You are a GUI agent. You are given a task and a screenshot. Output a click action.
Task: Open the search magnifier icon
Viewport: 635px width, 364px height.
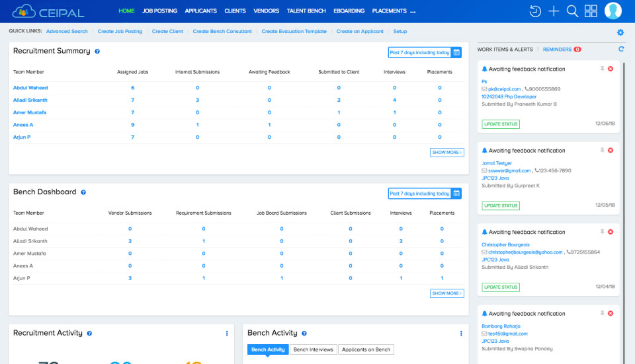point(572,11)
